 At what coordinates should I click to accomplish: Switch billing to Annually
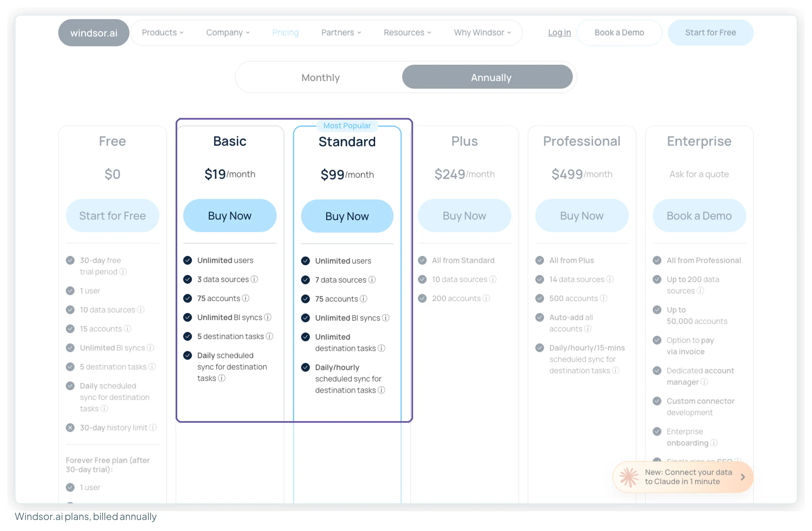[488, 77]
